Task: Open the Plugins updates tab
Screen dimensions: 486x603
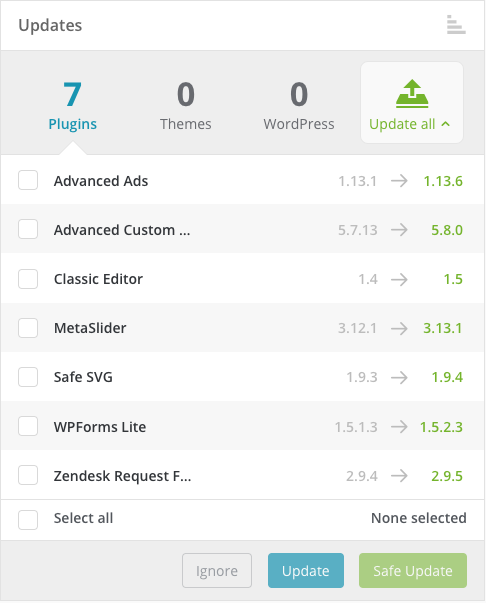Action: tap(72, 106)
